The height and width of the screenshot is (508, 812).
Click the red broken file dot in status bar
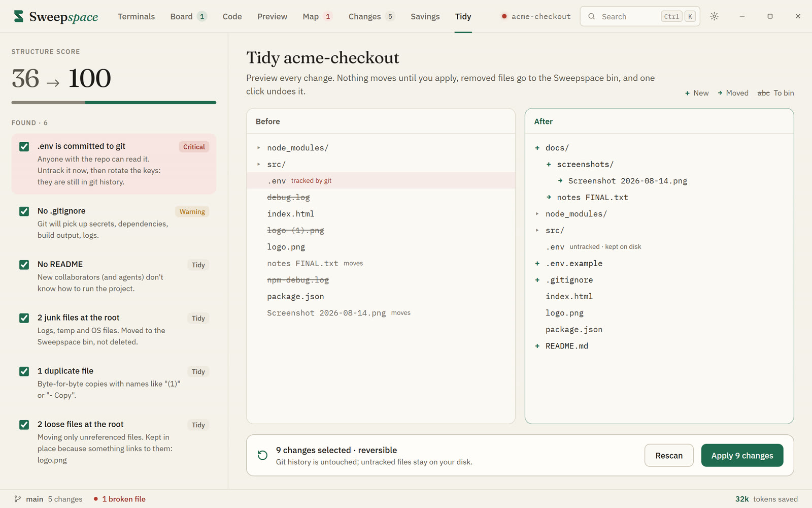click(x=95, y=499)
